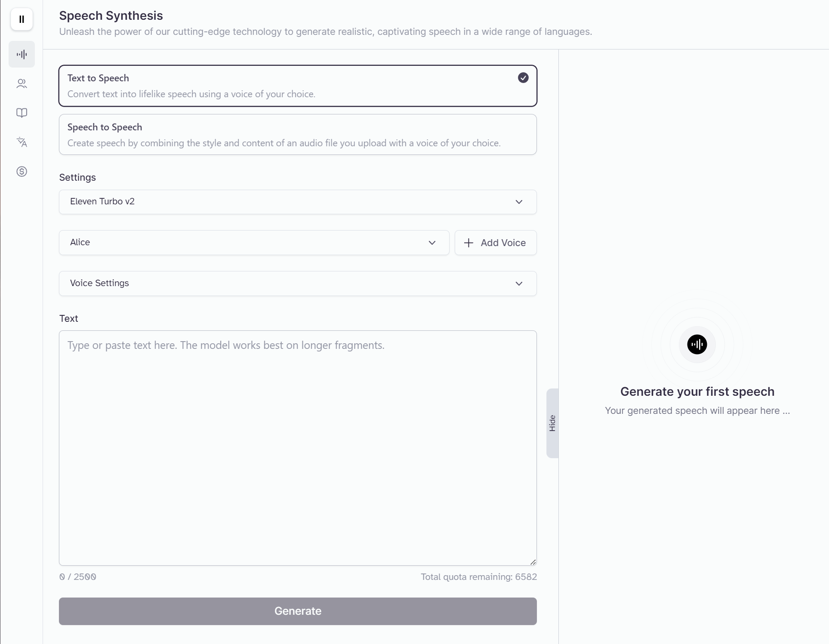Open the Alice voice dropdown

(x=254, y=243)
